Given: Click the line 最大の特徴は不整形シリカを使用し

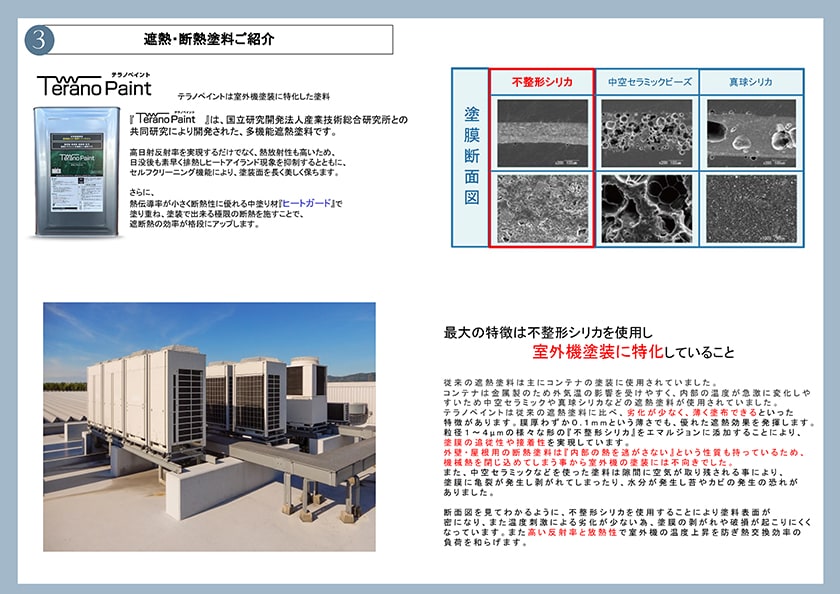Looking at the screenshot, I should (548, 333).
